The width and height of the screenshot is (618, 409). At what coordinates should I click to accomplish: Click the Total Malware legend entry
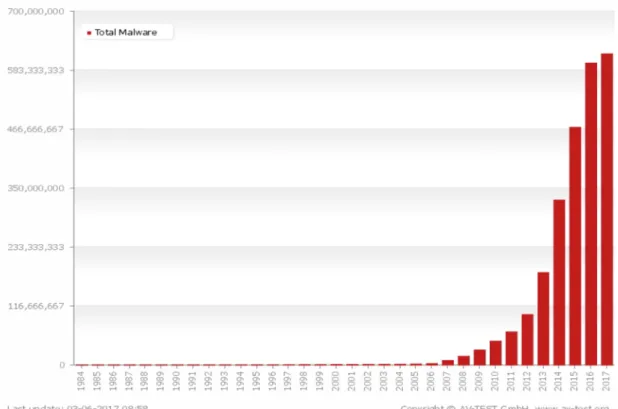(x=126, y=32)
